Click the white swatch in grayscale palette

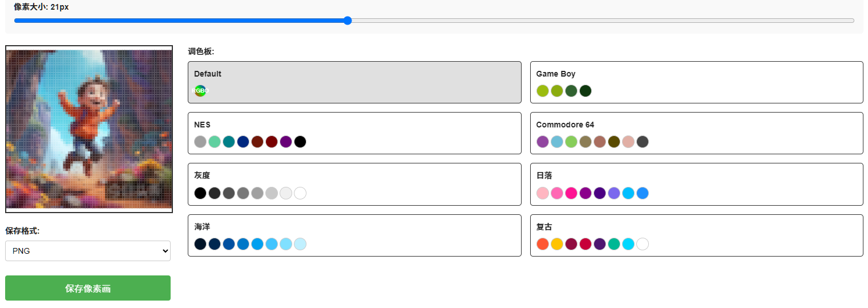click(x=300, y=193)
